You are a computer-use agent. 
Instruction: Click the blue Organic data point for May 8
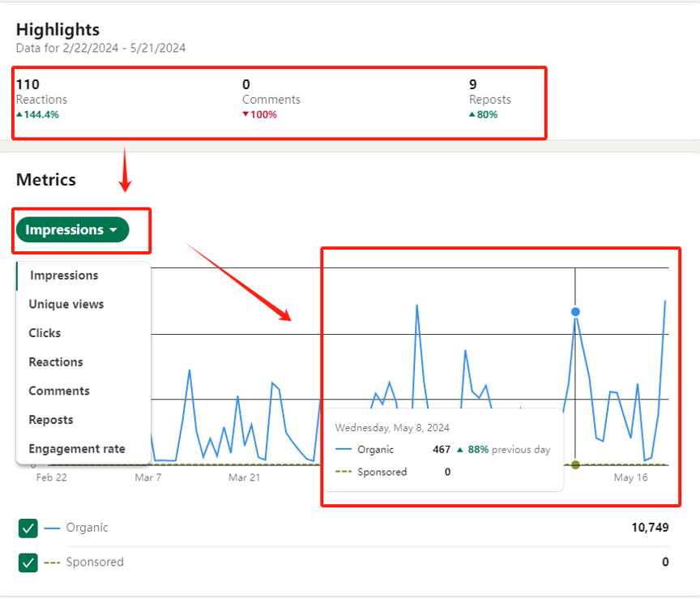pos(575,312)
